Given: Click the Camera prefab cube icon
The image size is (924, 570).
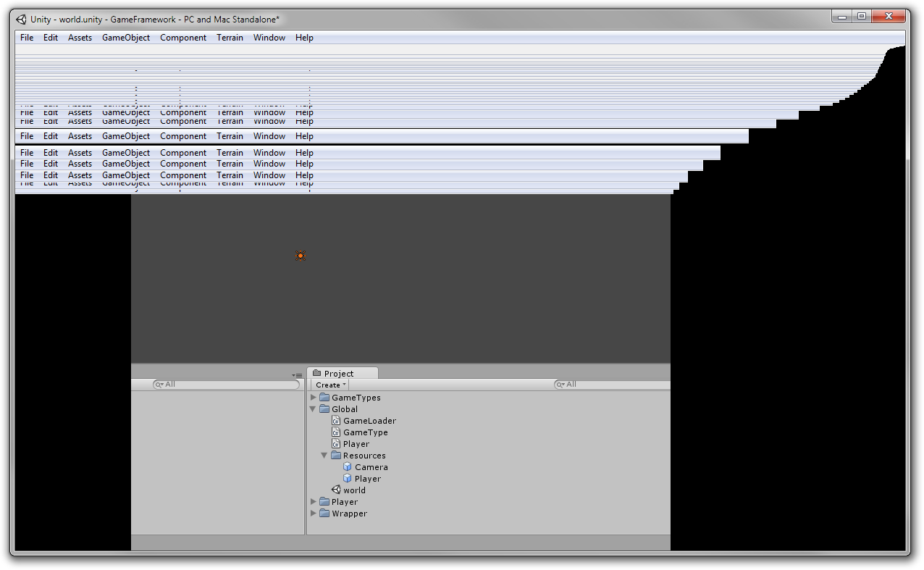Looking at the screenshot, I should [x=348, y=466].
